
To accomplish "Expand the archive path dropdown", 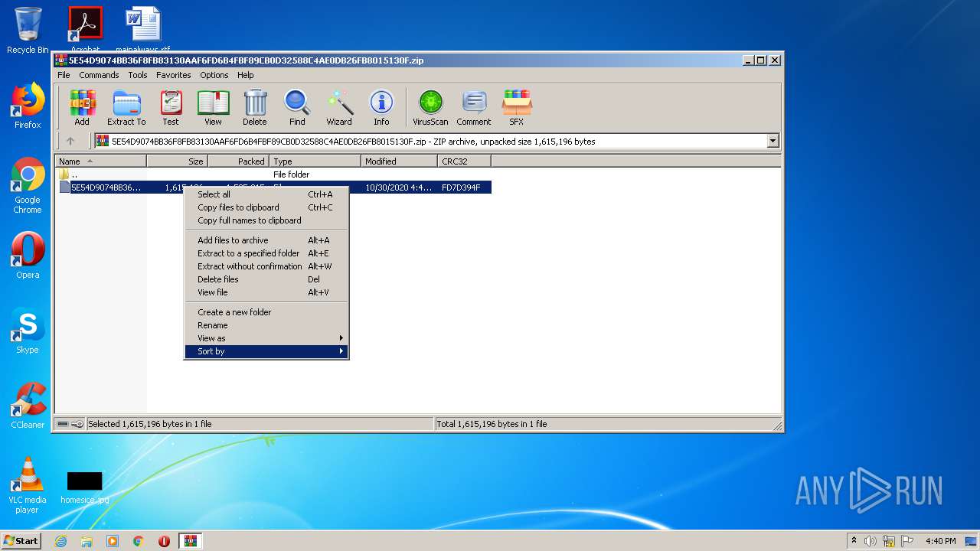I will pos(773,141).
